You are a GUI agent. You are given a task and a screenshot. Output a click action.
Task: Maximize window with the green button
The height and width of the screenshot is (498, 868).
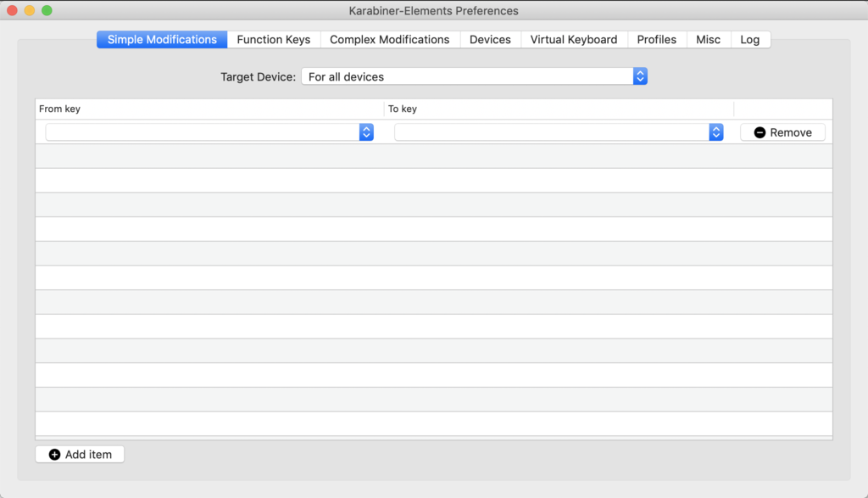click(x=47, y=10)
